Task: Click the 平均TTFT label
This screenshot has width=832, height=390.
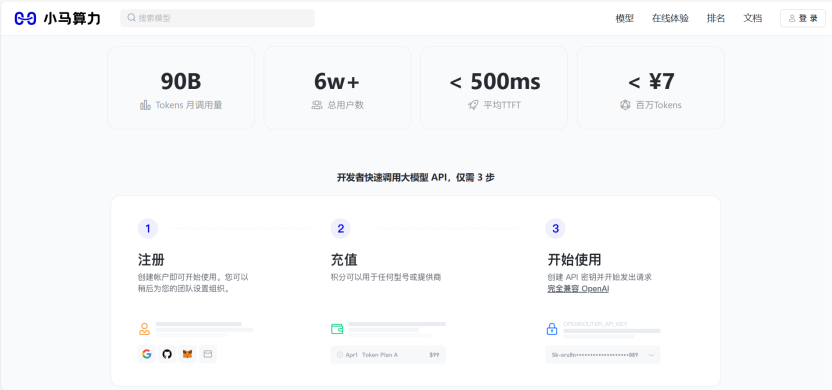Action: (x=502, y=105)
